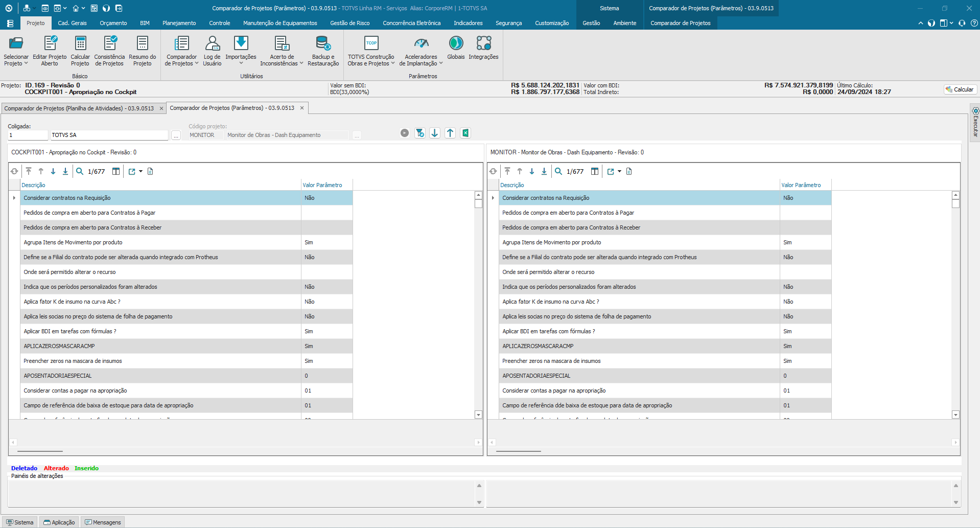Open export dropdown arrow in MONITOR grid

(x=620, y=171)
